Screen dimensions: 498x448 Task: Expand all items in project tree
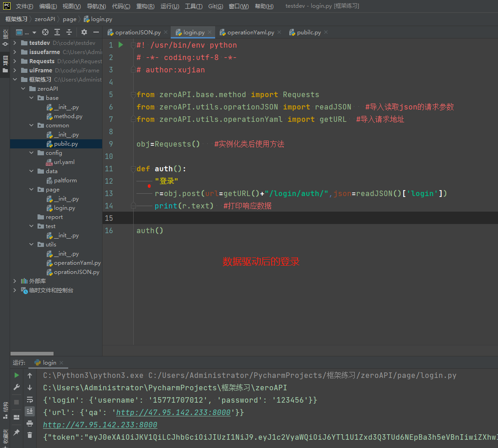[x=57, y=32]
